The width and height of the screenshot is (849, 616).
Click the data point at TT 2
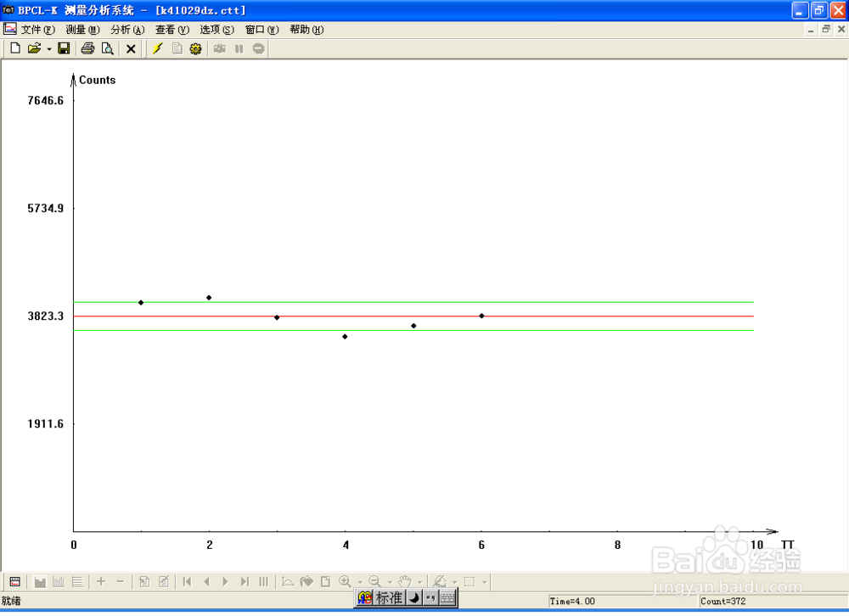tap(209, 298)
